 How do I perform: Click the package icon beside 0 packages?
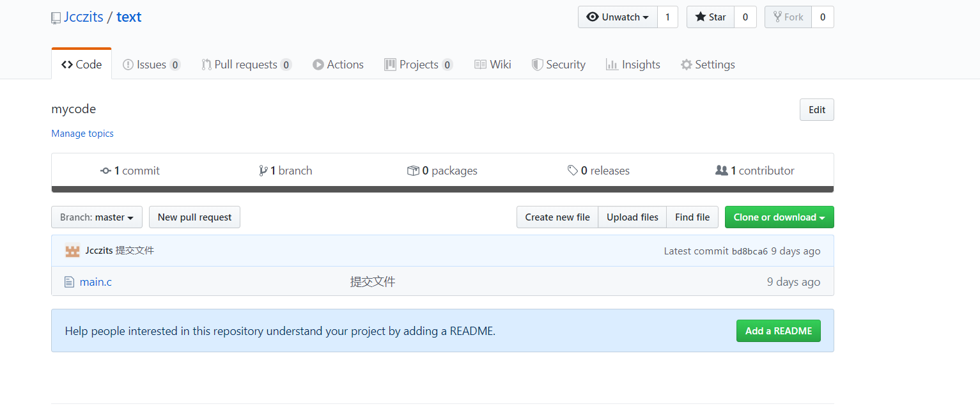(413, 171)
